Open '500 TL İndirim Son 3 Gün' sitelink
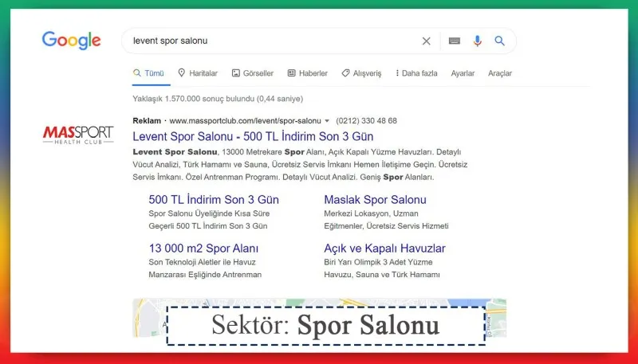 point(214,199)
